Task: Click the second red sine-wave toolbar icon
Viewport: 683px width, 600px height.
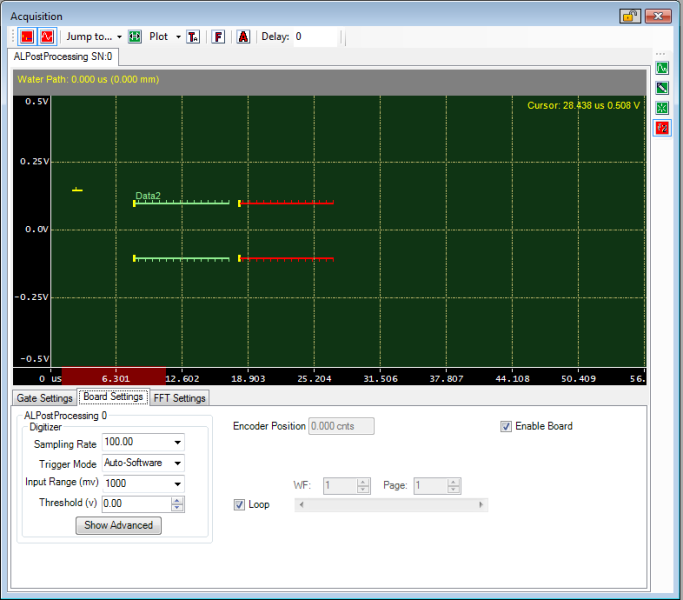Action: coord(46,37)
